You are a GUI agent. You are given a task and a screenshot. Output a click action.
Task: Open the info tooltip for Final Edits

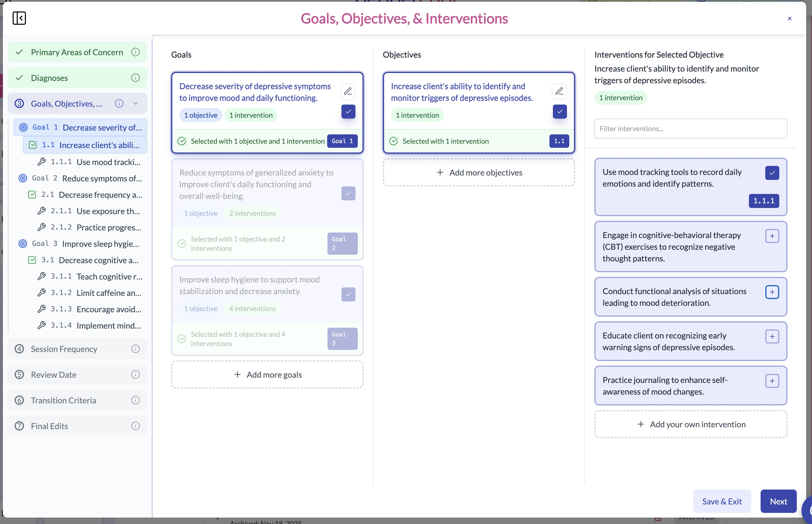coord(136,426)
